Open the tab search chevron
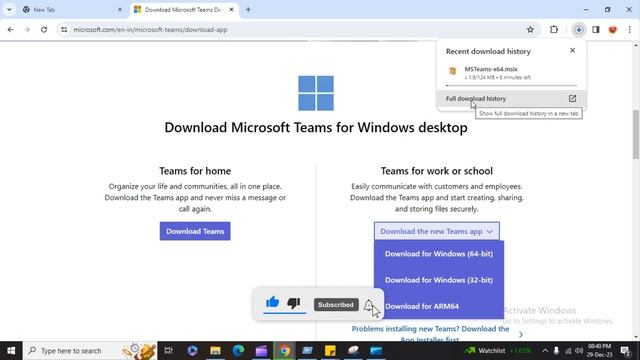The width and height of the screenshot is (640, 360). pos(9,9)
